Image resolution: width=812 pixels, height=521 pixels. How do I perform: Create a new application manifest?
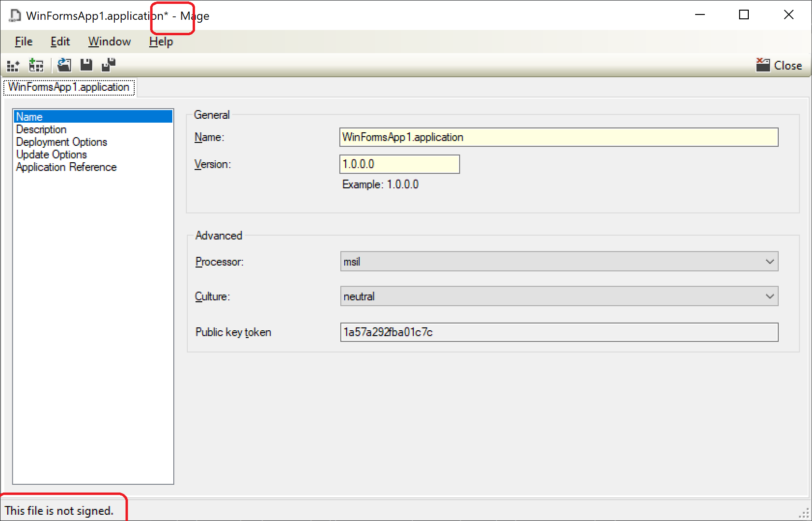pyautogui.click(x=13, y=65)
